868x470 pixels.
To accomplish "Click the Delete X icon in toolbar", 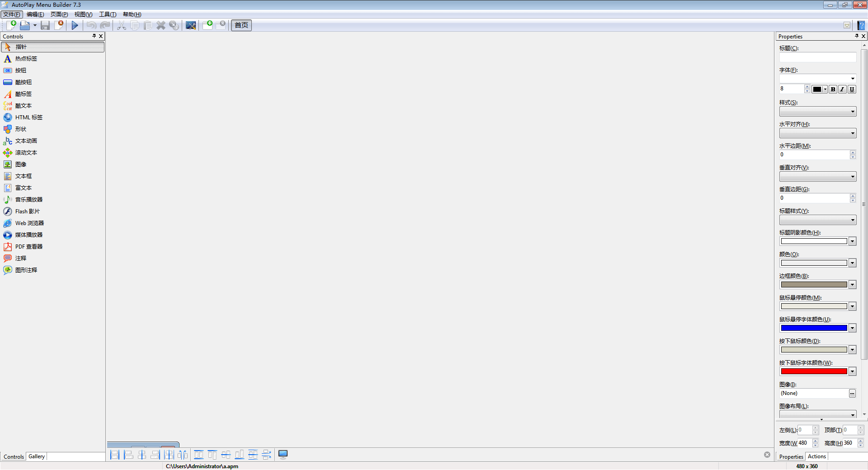I will pyautogui.click(x=161, y=25).
